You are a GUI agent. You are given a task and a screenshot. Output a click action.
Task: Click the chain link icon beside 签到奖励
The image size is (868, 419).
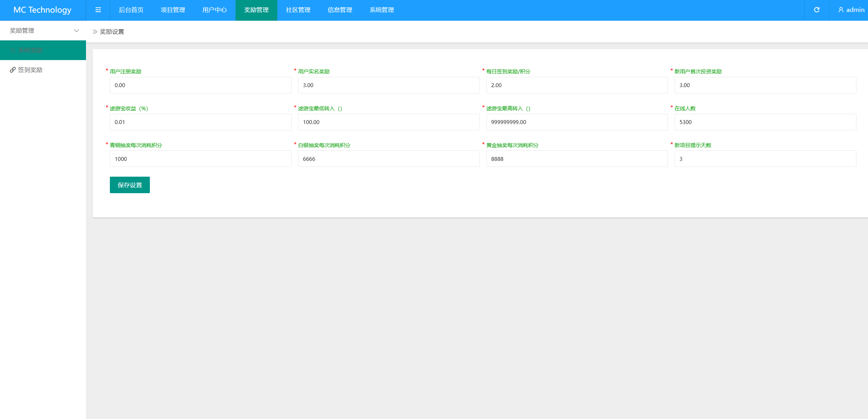point(13,70)
